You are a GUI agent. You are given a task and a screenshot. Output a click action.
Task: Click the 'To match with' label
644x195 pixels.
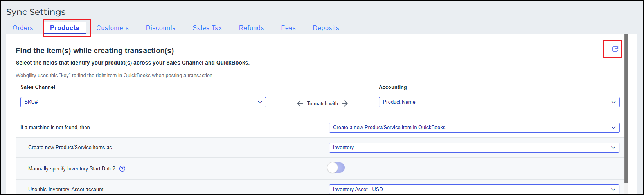pyautogui.click(x=322, y=104)
